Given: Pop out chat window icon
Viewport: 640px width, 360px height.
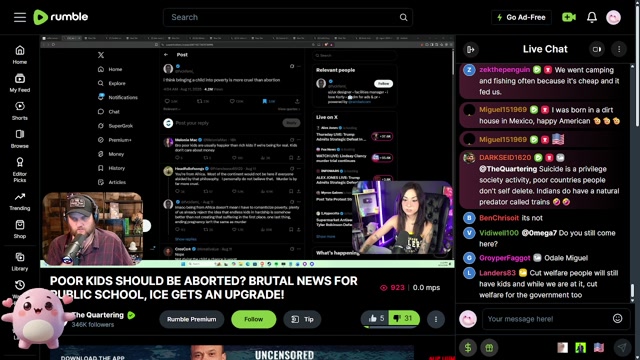Looking at the screenshot, I should pos(597,49).
